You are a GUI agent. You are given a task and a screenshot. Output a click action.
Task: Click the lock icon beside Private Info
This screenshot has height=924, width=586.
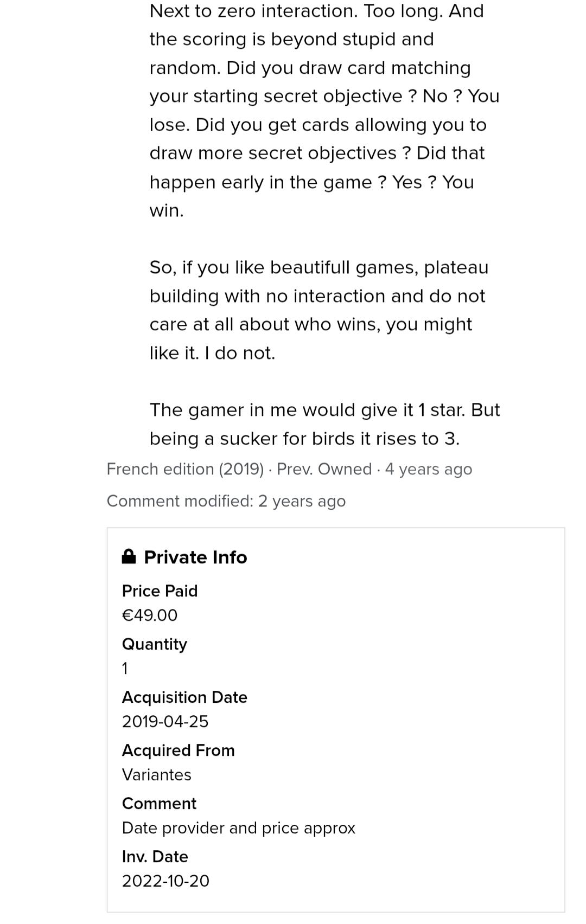point(129,556)
